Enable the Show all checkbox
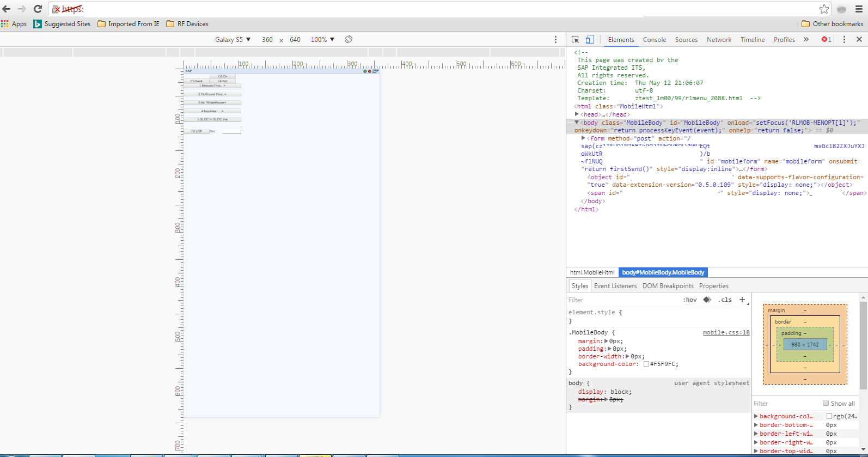This screenshot has height=457, width=868. [826, 403]
